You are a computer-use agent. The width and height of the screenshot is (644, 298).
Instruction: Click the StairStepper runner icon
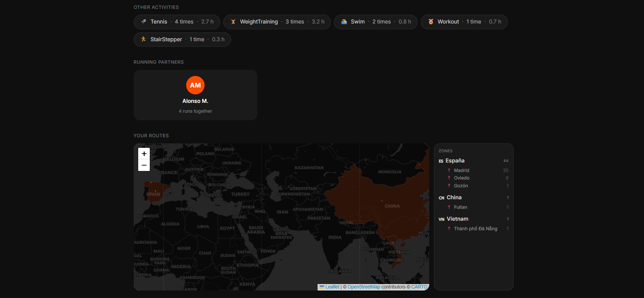coord(144,40)
